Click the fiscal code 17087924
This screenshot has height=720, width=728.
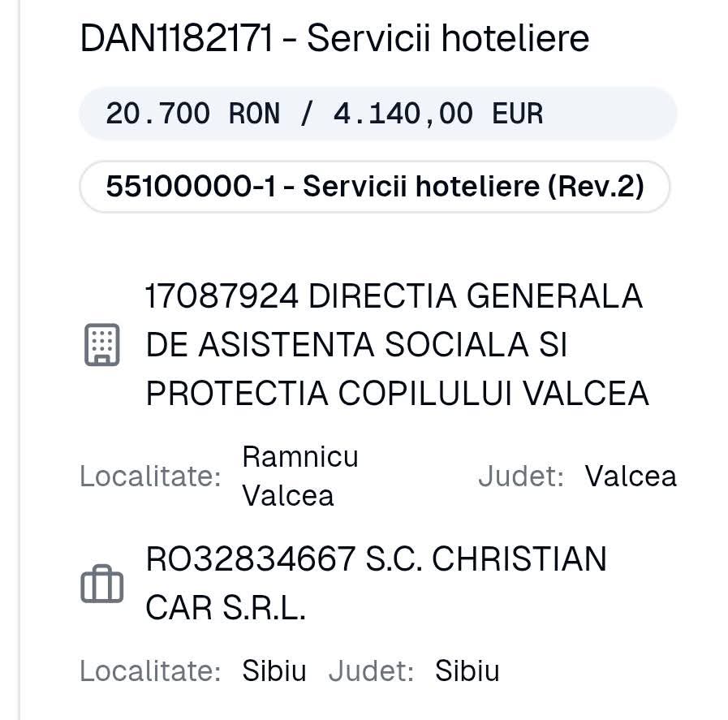(222, 297)
